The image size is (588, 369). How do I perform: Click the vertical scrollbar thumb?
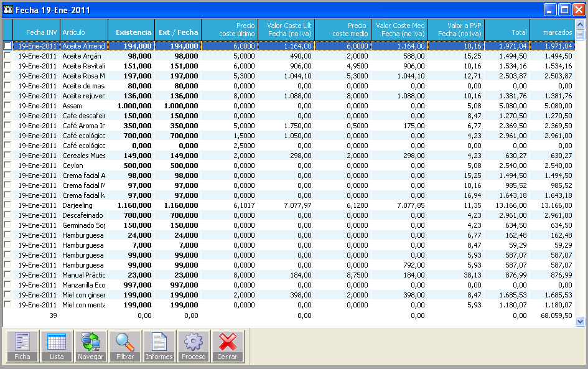[x=580, y=35]
